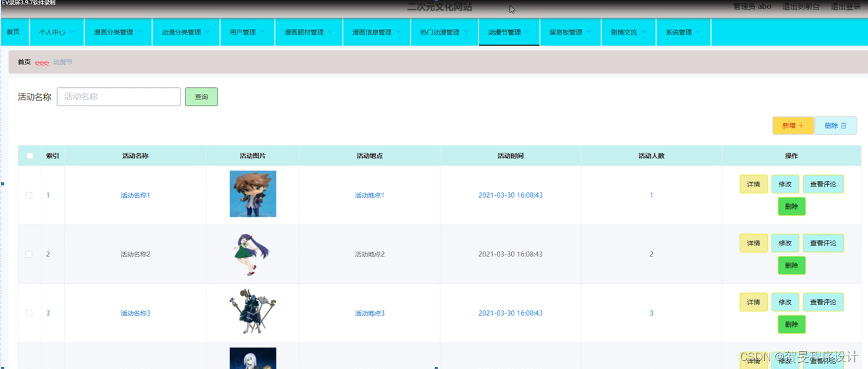Open the 活动名称1 thumbnail image
Image resolution: width=868 pixels, height=369 pixels.
[x=253, y=194]
